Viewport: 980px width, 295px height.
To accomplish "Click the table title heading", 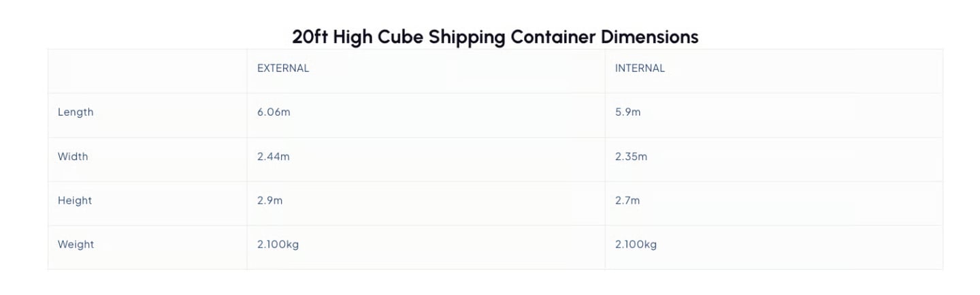I will (x=495, y=36).
